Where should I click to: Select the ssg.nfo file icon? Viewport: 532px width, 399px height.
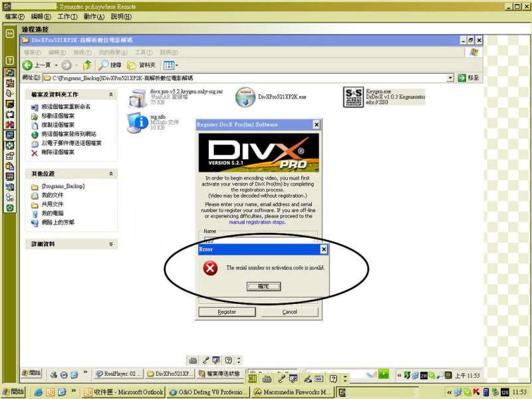click(x=138, y=122)
